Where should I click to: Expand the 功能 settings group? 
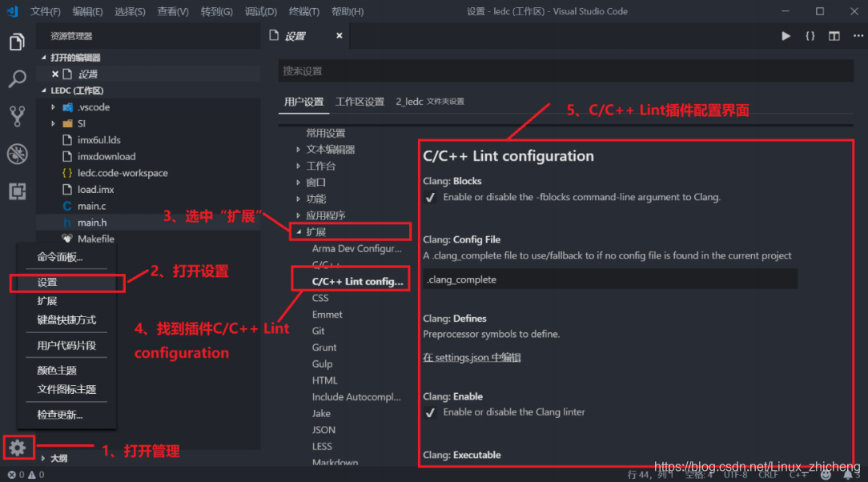[299, 199]
